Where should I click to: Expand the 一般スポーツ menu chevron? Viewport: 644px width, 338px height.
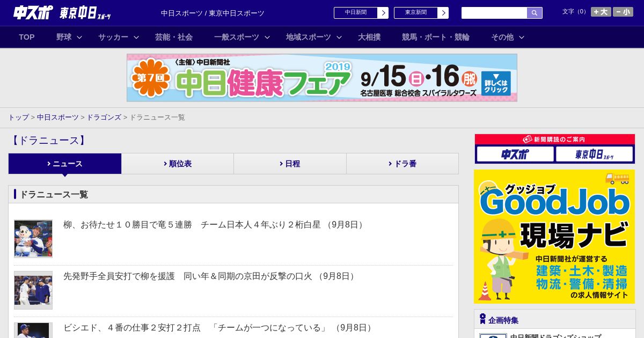[x=267, y=38]
